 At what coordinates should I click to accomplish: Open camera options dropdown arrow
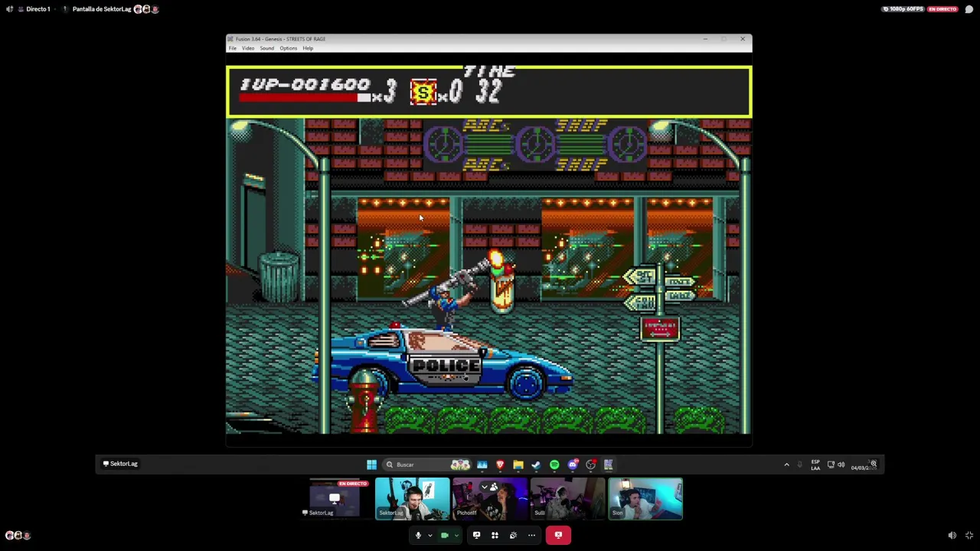coord(456,536)
